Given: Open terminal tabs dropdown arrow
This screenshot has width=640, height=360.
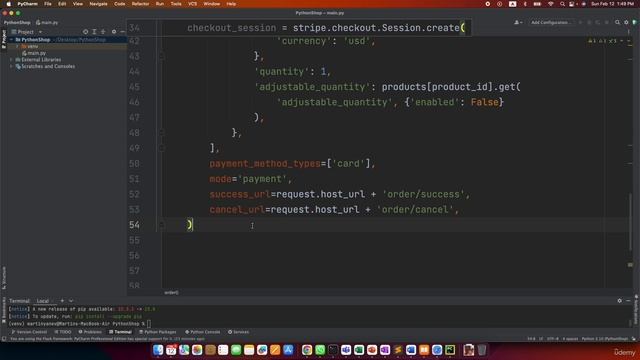Looking at the screenshot, I should pyautogui.click(x=71, y=301).
